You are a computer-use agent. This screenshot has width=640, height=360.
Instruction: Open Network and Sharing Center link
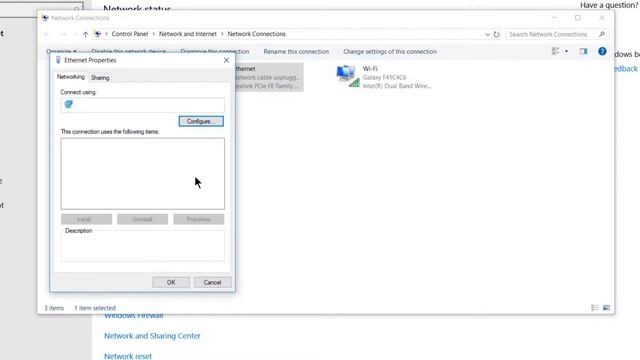tap(152, 336)
